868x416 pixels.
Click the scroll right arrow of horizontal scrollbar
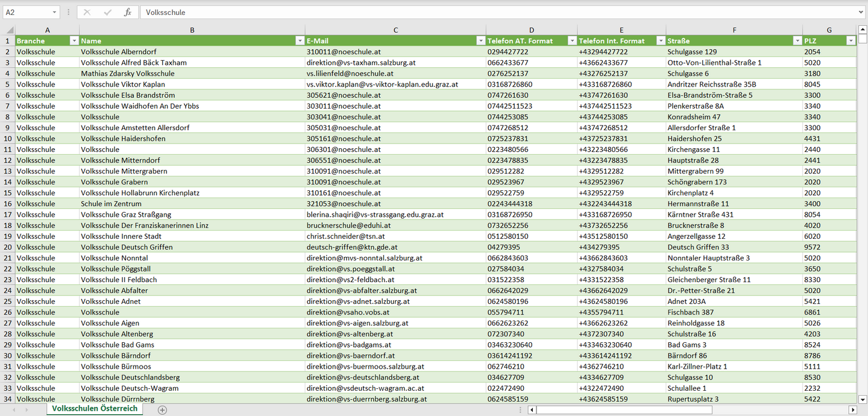(x=852, y=410)
